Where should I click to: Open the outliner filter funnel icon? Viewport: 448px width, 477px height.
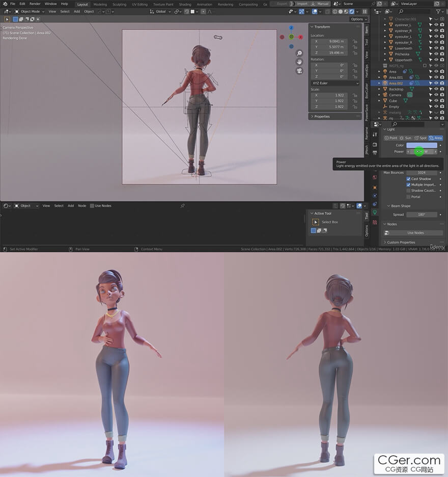[x=438, y=11]
